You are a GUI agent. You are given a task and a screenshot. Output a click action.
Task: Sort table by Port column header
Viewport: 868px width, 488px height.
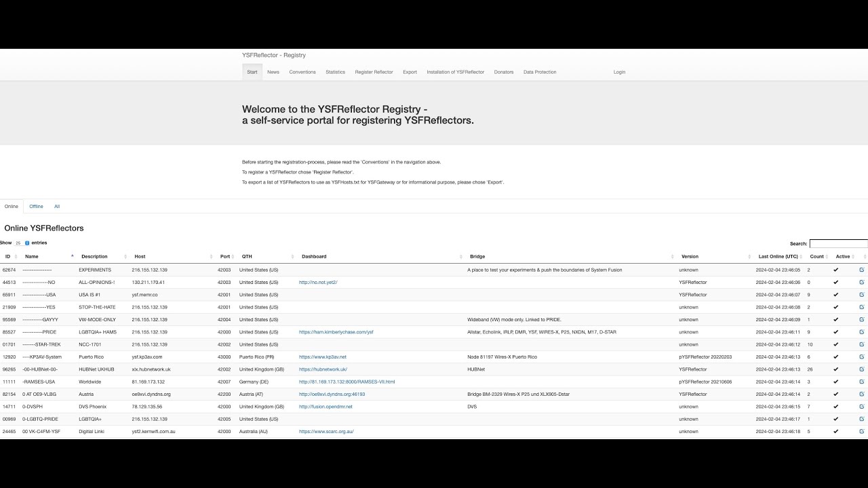(x=225, y=256)
